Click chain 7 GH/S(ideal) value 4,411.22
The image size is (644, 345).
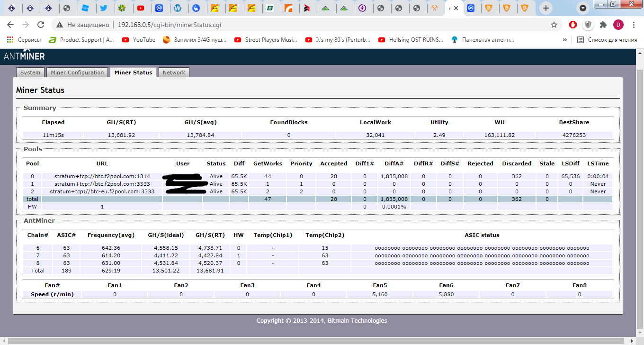(x=166, y=255)
